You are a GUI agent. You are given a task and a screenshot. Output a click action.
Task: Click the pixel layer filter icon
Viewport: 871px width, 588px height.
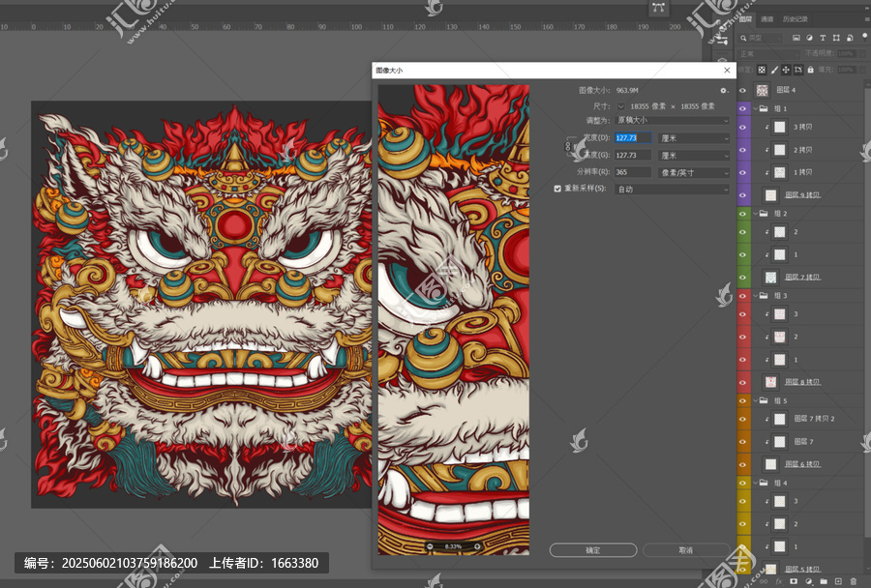coord(796,38)
